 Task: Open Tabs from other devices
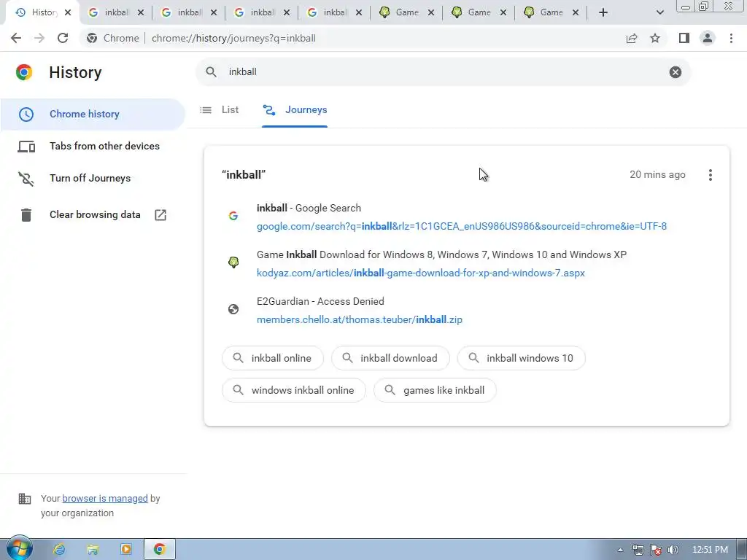[x=93, y=146]
